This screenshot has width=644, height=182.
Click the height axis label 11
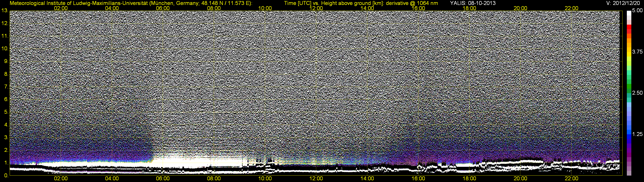tap(5, 36)
